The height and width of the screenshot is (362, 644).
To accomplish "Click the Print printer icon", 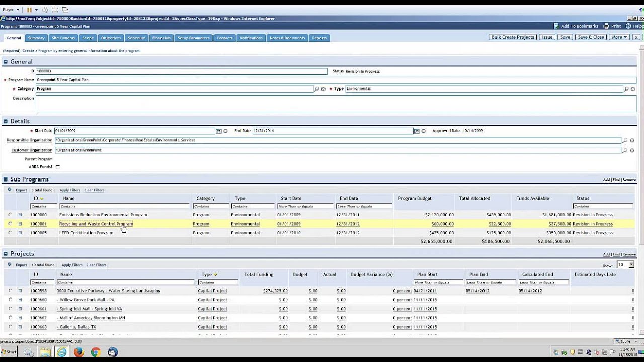I will (606, 26).
